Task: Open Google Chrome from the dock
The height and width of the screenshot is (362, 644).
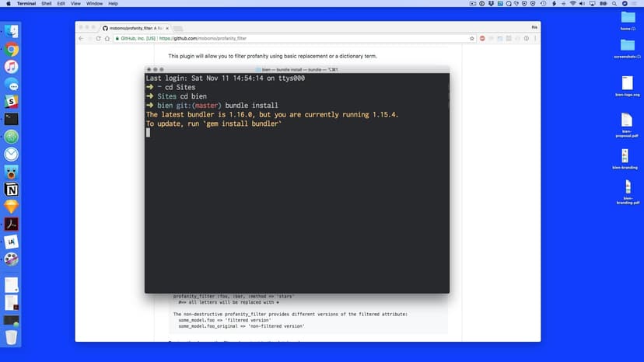Action: [x=12, y=50]
